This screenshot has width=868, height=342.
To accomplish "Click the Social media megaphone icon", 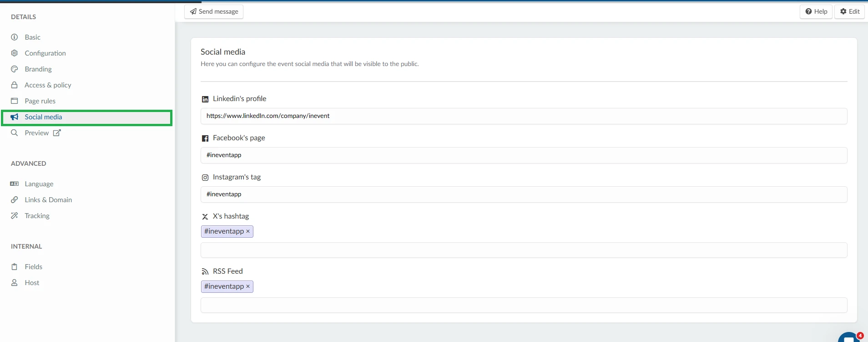I will pos(15,117).
